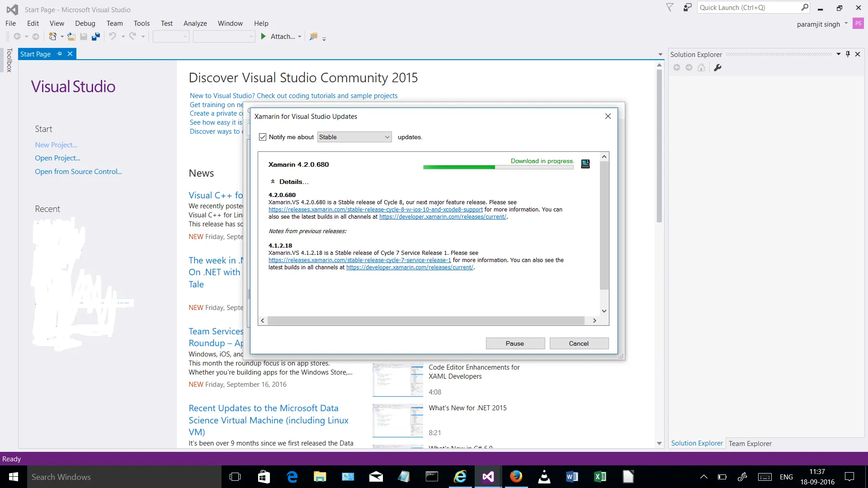Click the Find in Files toolbar icon

313,37
